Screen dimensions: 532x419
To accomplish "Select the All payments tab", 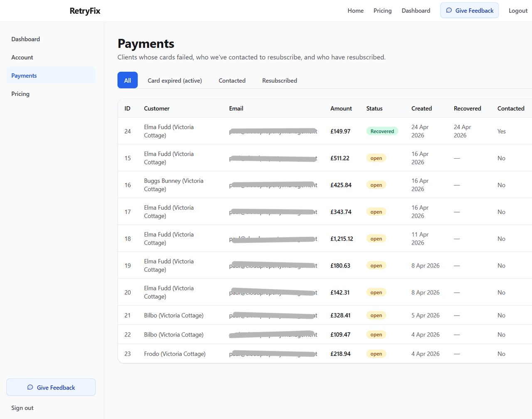I will (x=128, y=80).
